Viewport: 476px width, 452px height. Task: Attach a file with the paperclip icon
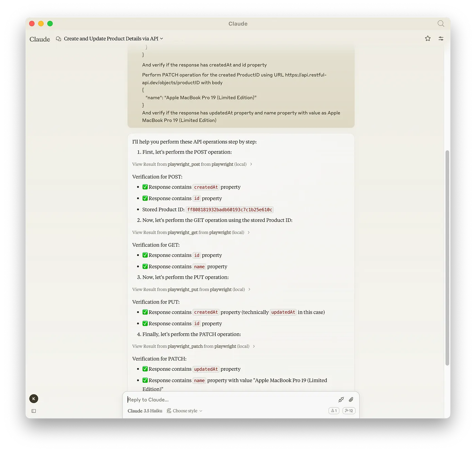[x=351, y=400]
